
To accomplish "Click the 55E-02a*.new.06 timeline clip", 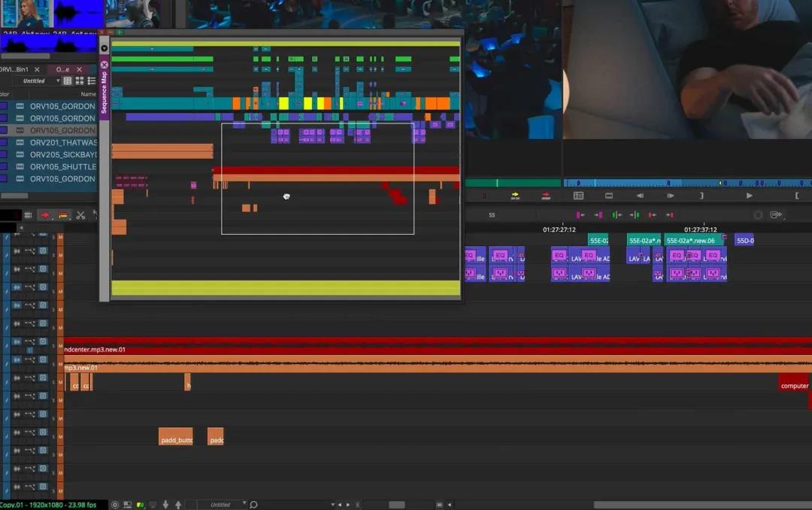I will 692,241.
